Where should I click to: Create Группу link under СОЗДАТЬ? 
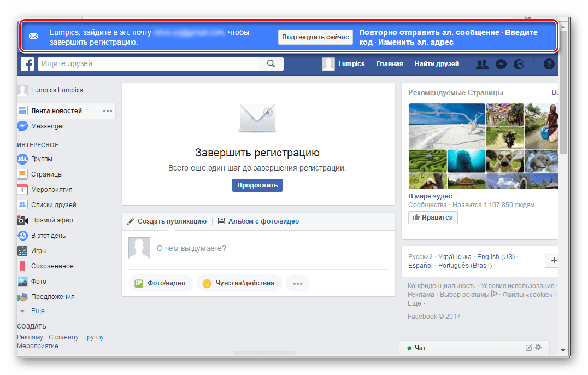[x=94, y=337]
